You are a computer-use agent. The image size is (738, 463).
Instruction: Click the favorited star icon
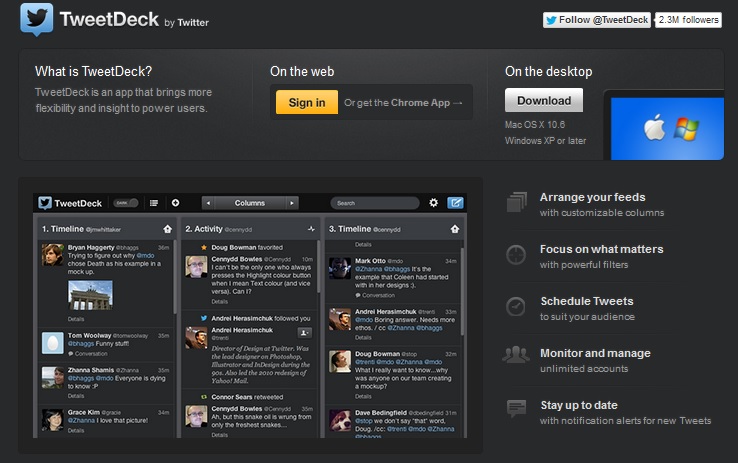(204, 247)
